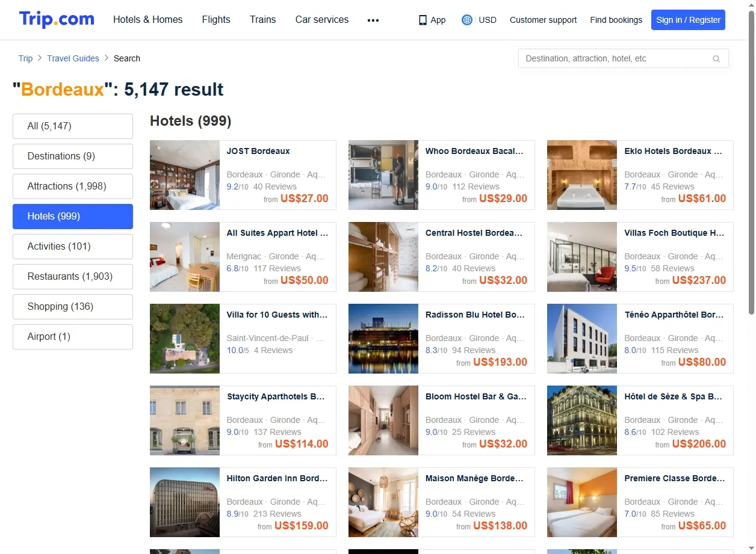Click US$237.00 Villas Foch price
The height and width of the screenshot is (554, 756).
(699, 280)
